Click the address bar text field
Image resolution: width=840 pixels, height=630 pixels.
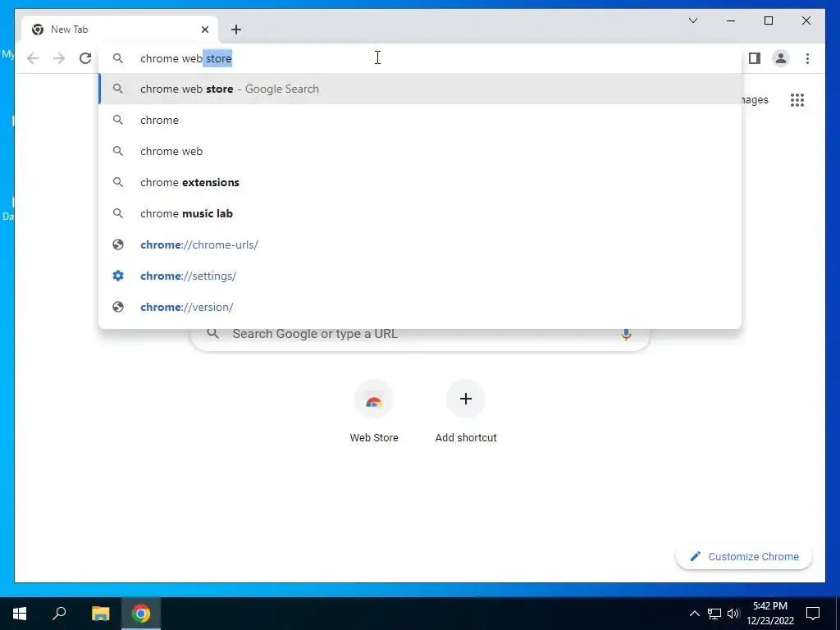coord(420,58)
